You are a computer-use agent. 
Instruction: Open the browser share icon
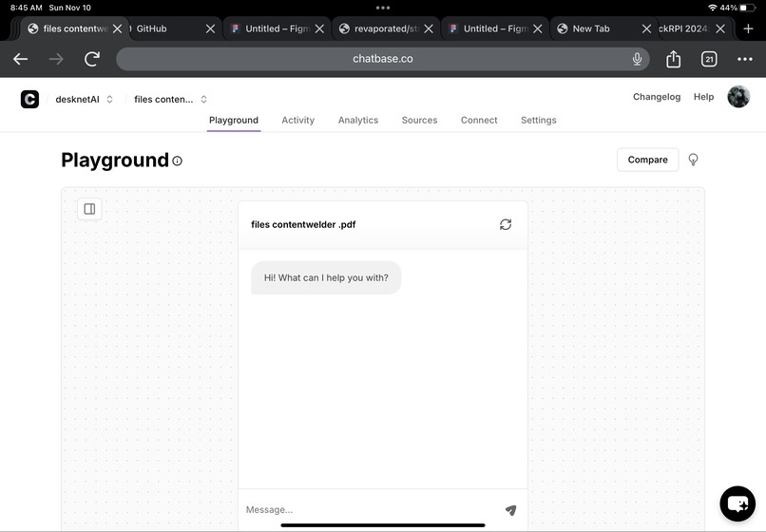(673, 59)
